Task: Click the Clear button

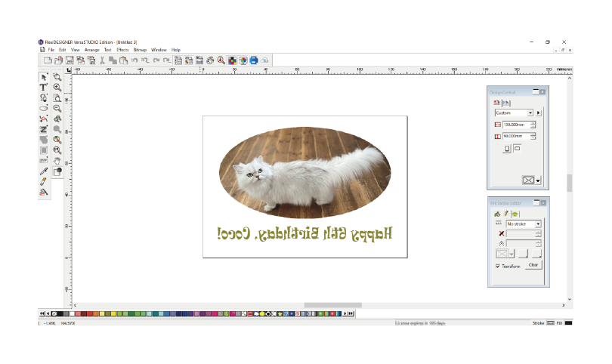Action: (x=533, y=265)
